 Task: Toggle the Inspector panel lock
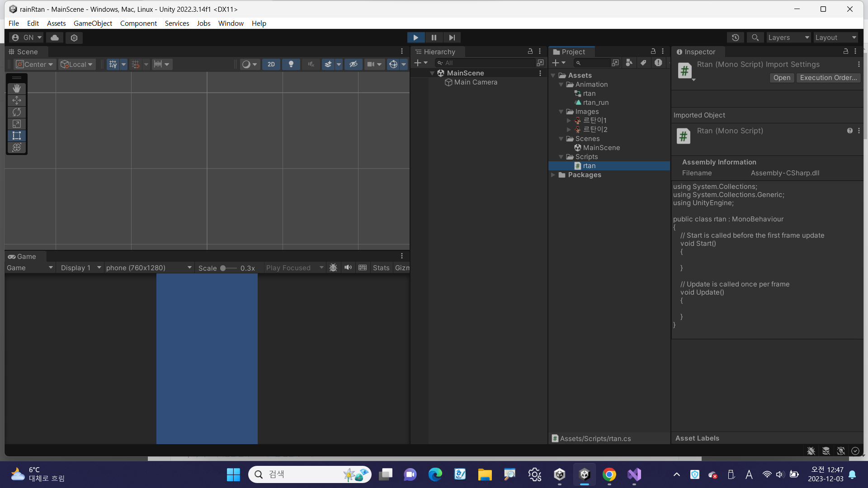tap(846, 52)
